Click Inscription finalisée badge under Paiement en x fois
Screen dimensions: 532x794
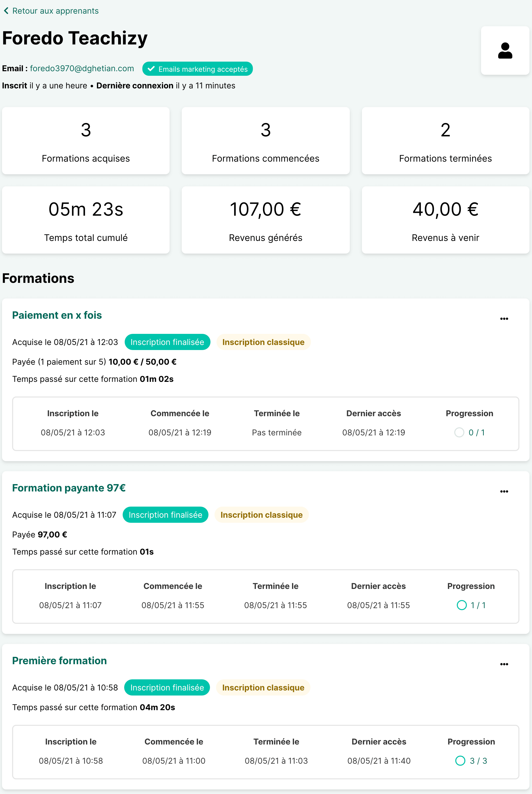click(167, 342)
